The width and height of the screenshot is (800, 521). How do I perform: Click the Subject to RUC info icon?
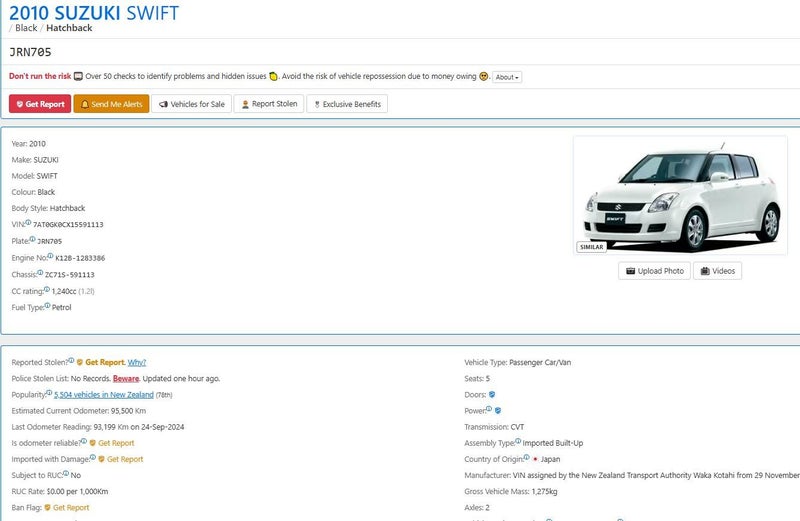point(65,474)
